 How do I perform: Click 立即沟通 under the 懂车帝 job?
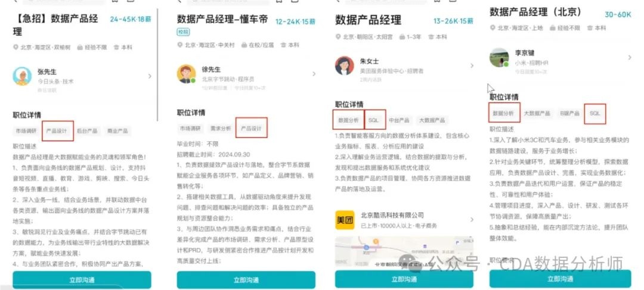click(x=246, y=280)
